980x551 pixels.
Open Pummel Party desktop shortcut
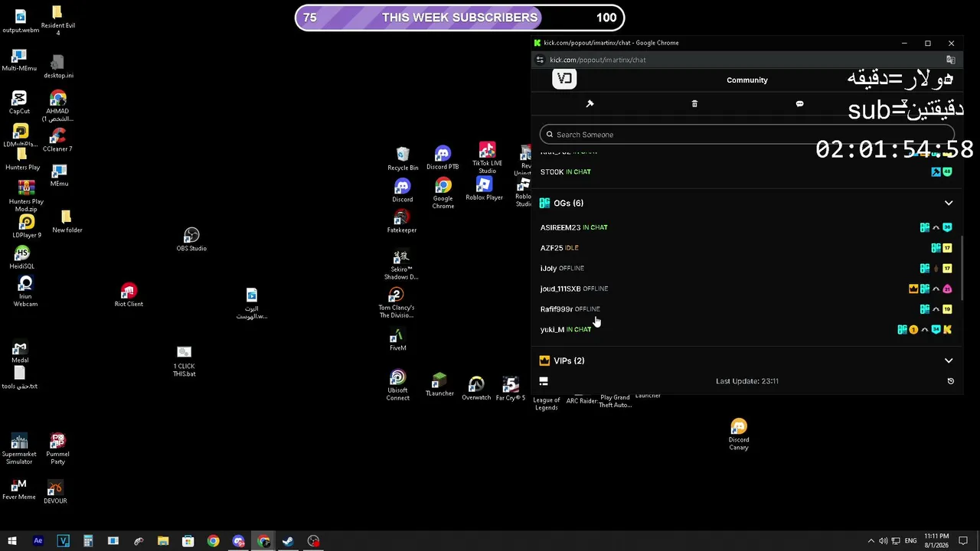(57, 449)
